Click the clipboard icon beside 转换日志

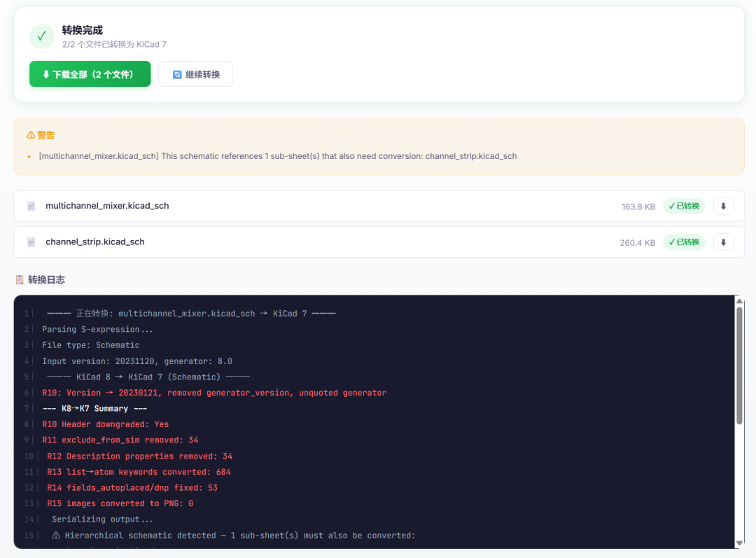[x=20, y=280]
